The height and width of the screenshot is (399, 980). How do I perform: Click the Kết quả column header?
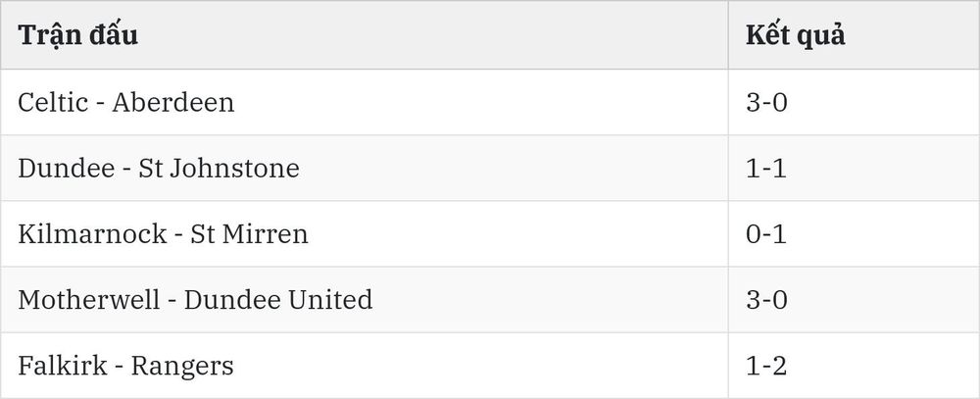pos(854,35)
